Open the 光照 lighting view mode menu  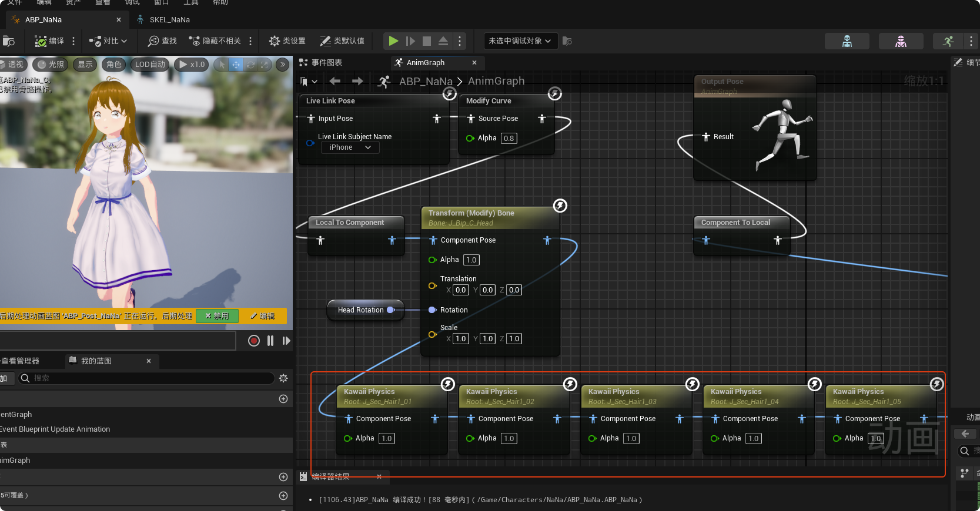pos(51,65)
